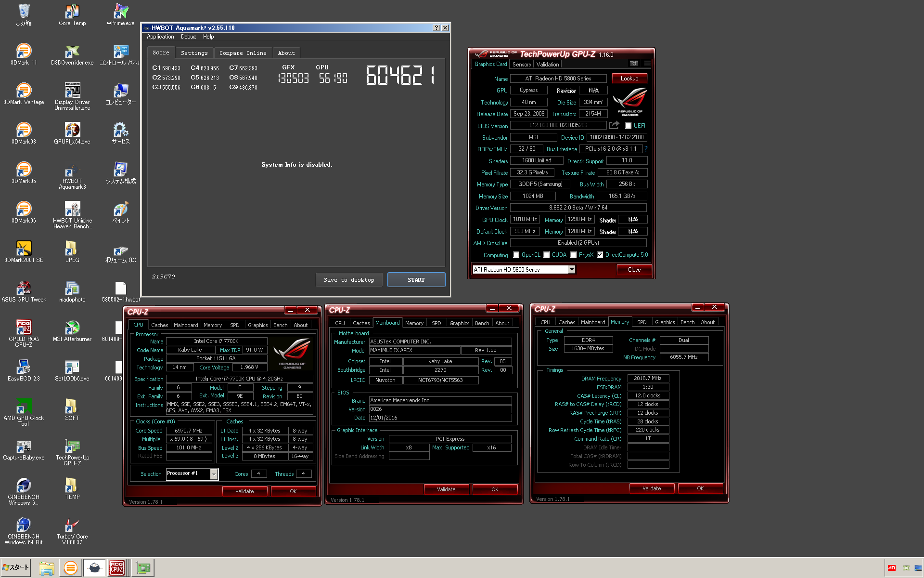The width and height of the screenshot is (924, 578).
Task: Open the HWBOT Aquamark3 desktop shortcut
Action: [x=72, y=176]
